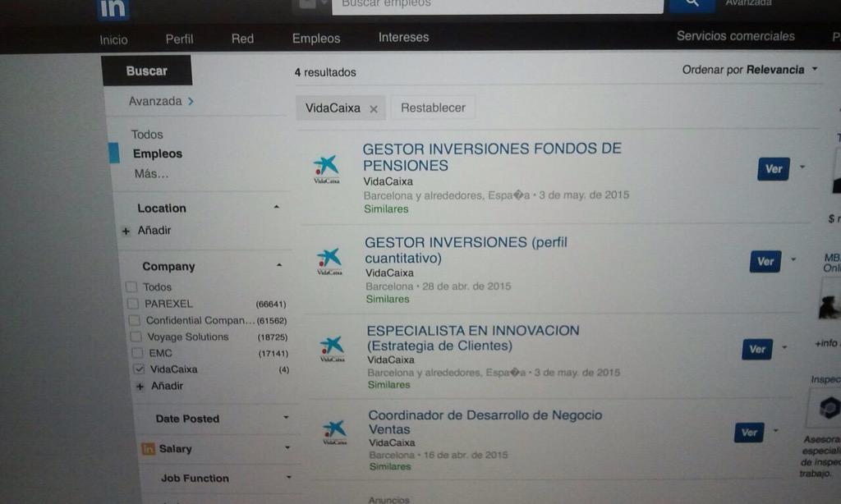Click VidaCaixa company name under Fondos de Pensiones
The height and width of the screenshot is (504, 841).
pyautogui.click(x=388, y=181)
